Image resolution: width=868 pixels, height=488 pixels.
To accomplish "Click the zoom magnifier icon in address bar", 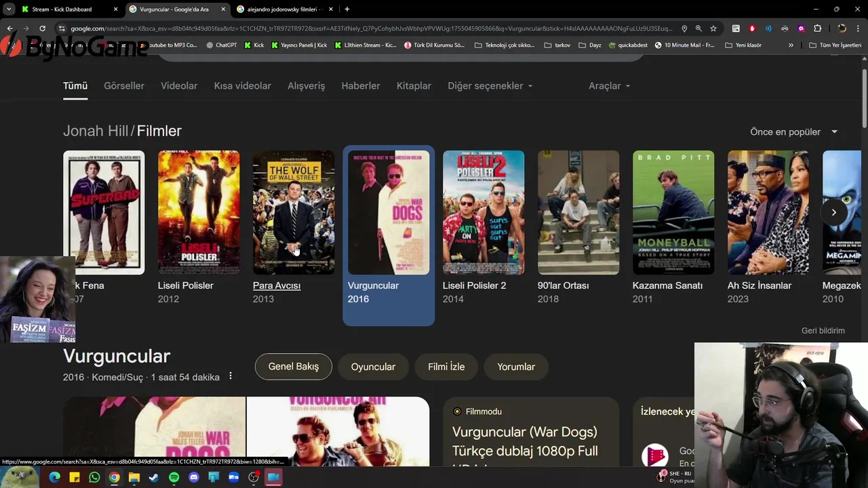I will tap(698, 28).
